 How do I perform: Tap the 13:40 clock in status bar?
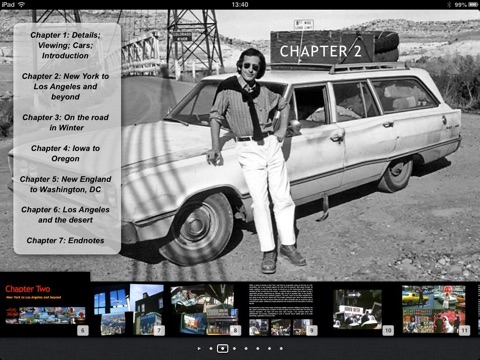click(x=240, y=4)
